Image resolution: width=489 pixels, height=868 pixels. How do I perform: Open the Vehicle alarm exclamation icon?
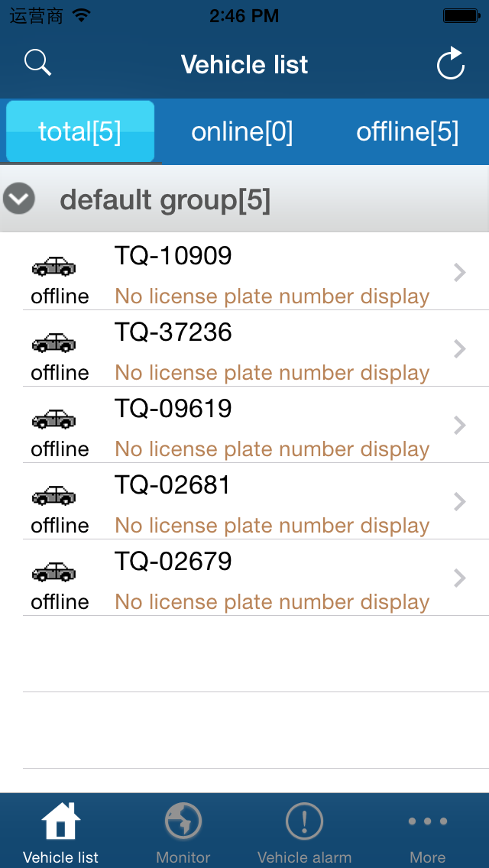pyautogui.click(x=304, y=823)
